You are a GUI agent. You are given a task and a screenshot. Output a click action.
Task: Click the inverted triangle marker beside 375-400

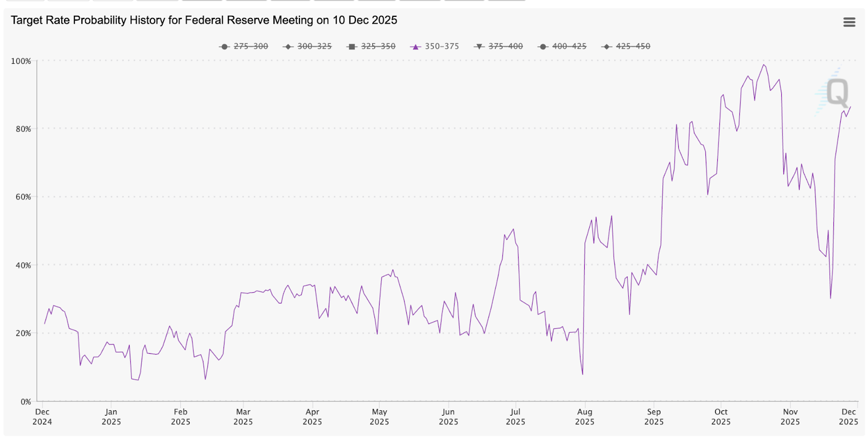(x=479, y=47)
